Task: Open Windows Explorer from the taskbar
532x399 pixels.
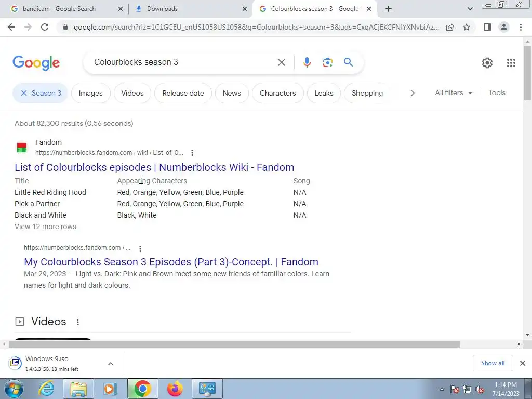Action: coord(78,389)
